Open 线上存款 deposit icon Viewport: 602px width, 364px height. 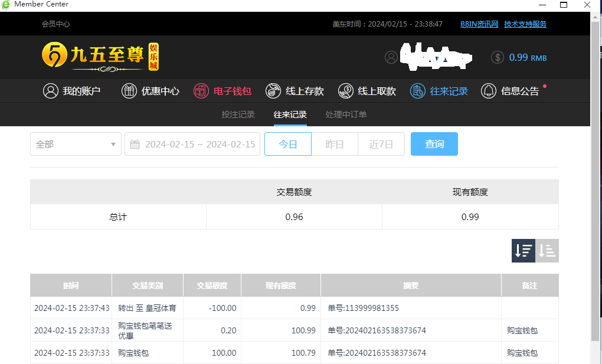[273, 91]
